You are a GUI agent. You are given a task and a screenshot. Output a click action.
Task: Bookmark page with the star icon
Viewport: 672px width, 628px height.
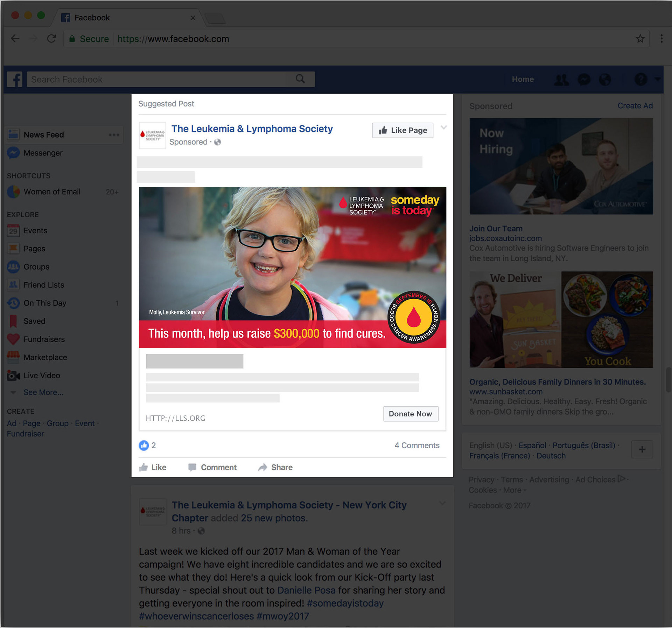click(640, 39)
